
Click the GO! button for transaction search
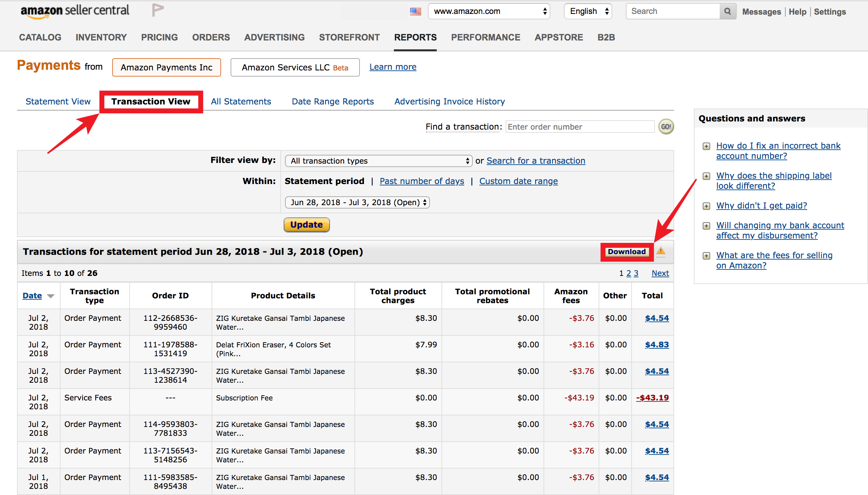666,127
